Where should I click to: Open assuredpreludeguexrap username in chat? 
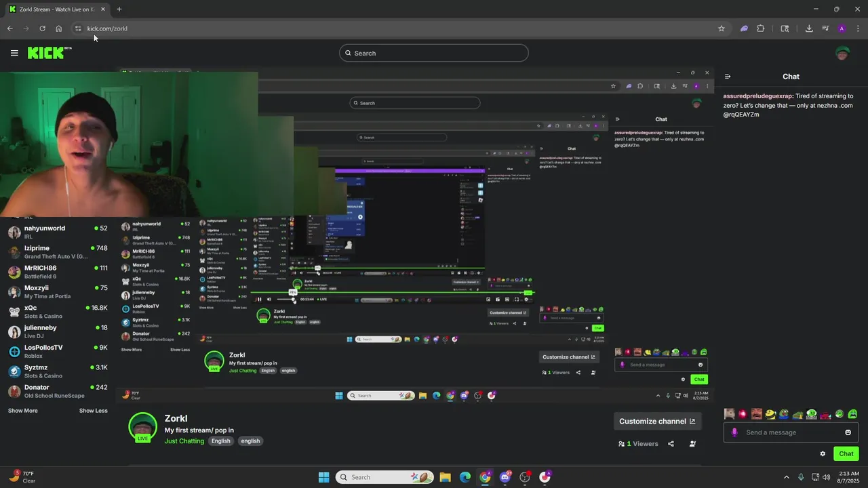(x=757, y=96)
